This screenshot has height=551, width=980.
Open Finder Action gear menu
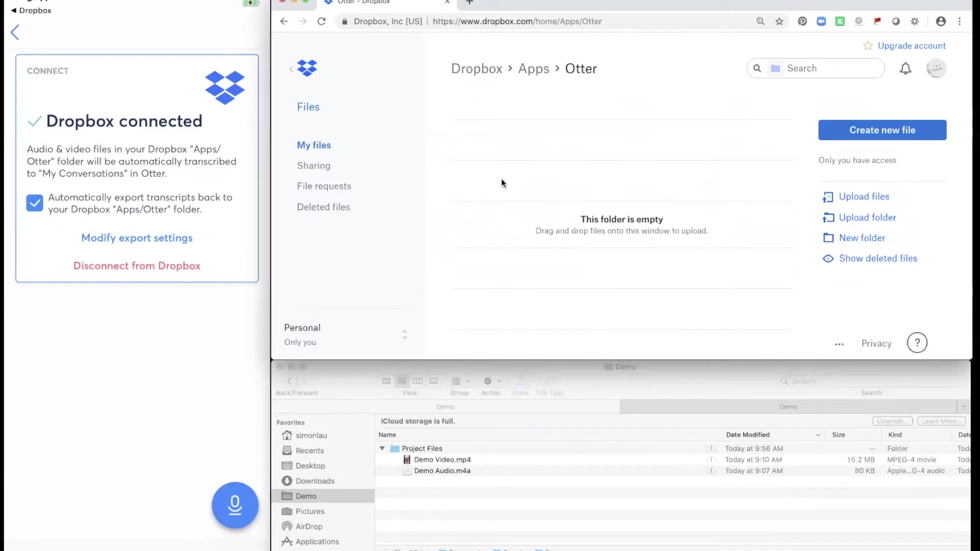tap(493, 382)
